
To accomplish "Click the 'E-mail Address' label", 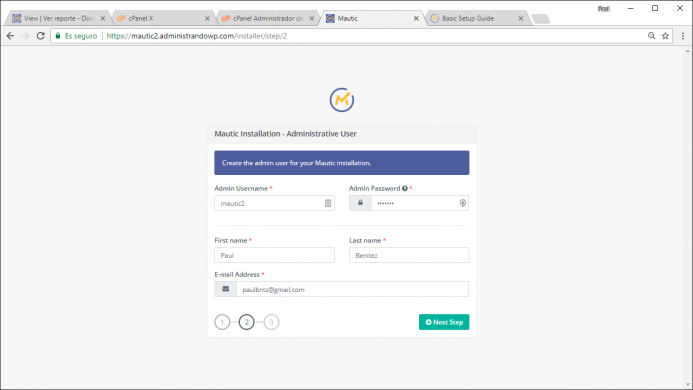I will point(237,275).
